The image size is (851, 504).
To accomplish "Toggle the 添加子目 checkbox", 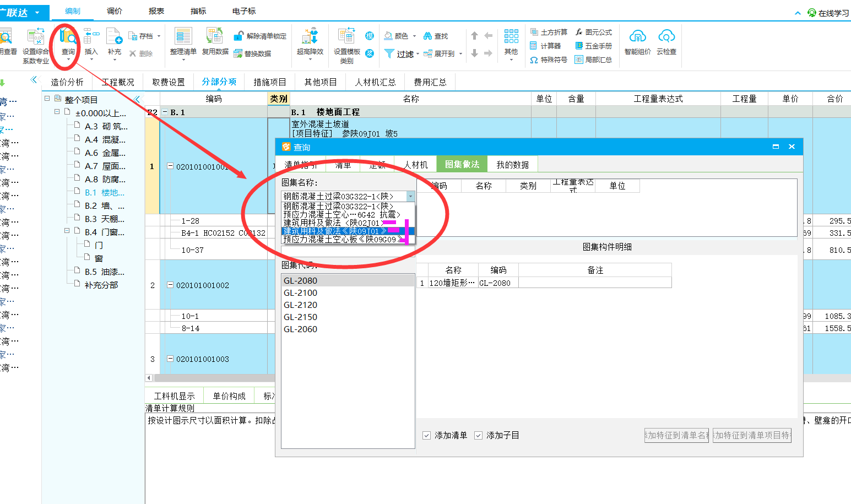I will click(478, 435).
